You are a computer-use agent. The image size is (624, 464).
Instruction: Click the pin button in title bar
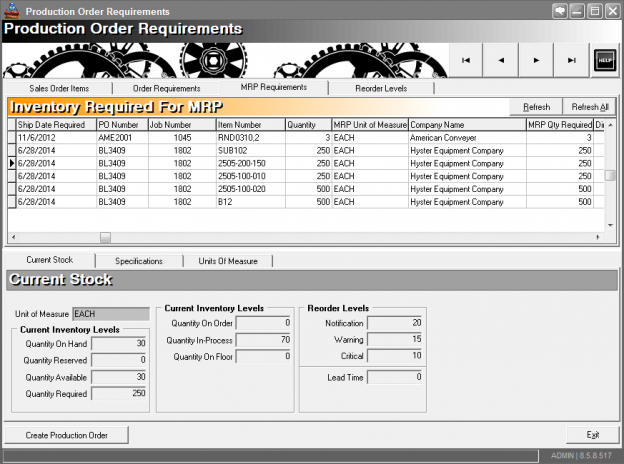560,11
